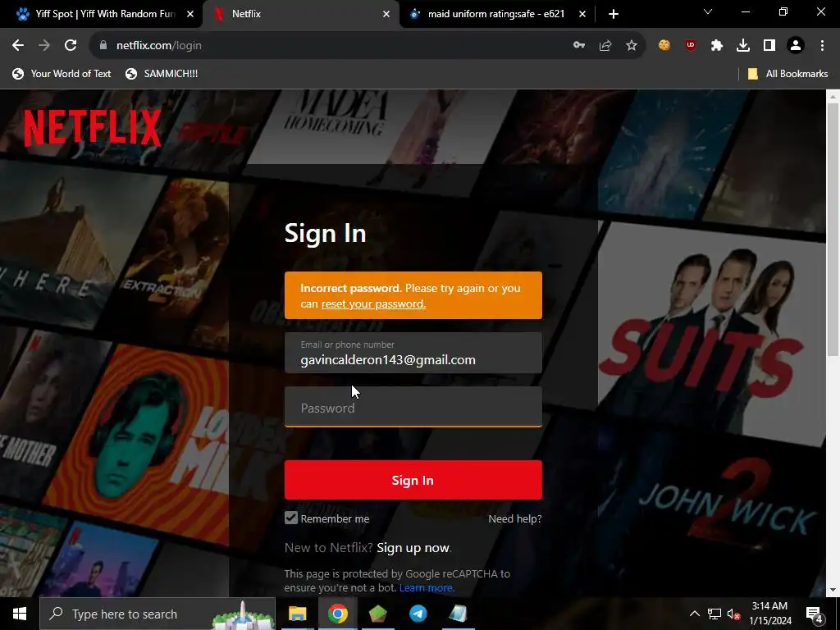
Task: Toggle the Chrome side panel
Action: click(x=769, y=46)
